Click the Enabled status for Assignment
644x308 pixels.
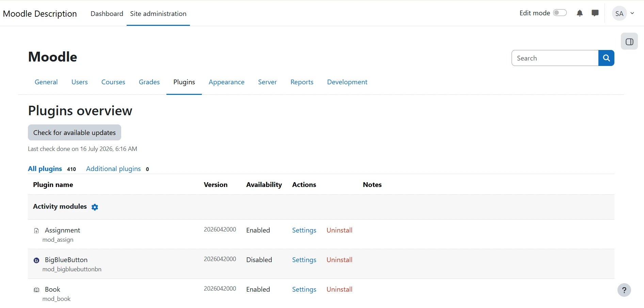pos(258,230)
